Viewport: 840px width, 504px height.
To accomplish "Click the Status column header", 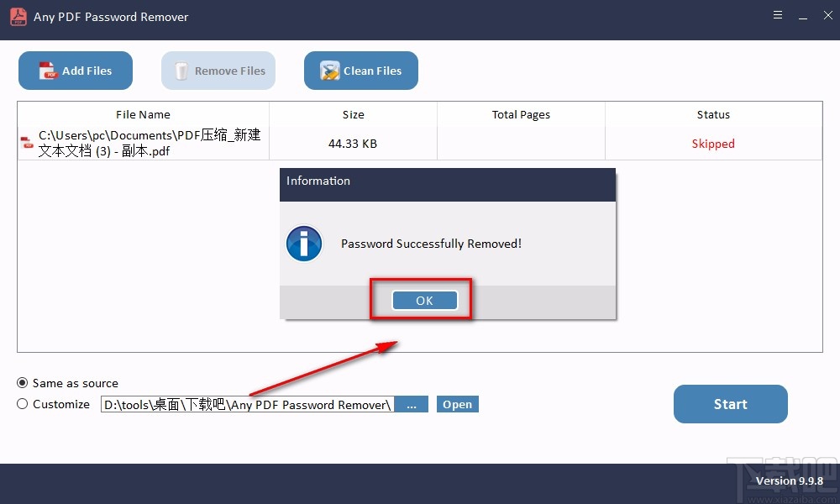I will click(x=713, y=114).
